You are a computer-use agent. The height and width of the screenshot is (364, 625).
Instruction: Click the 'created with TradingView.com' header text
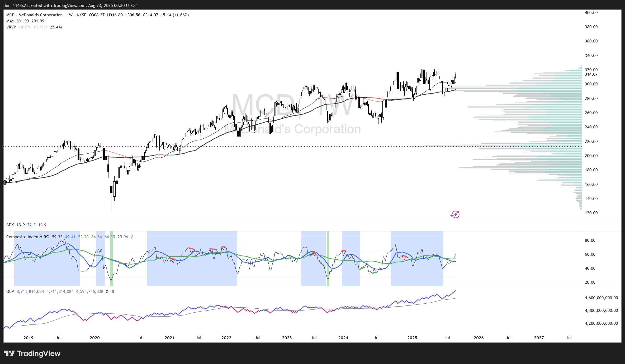point(56,6)
